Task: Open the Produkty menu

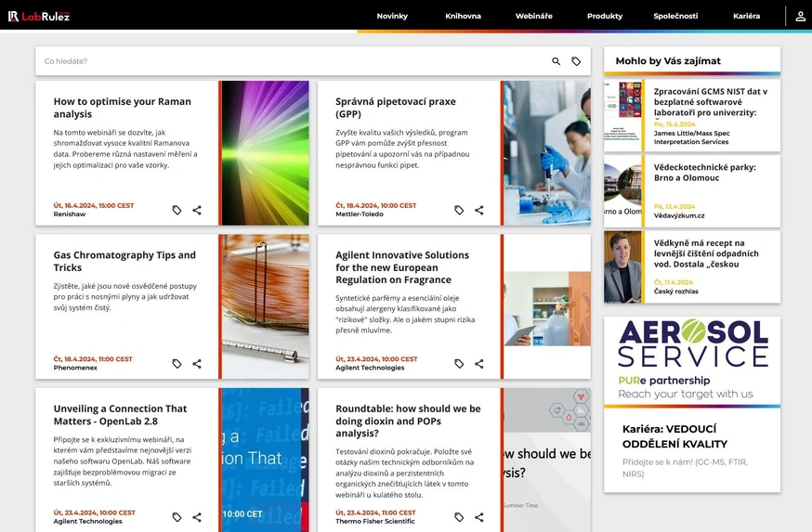Action: (605, 16)
